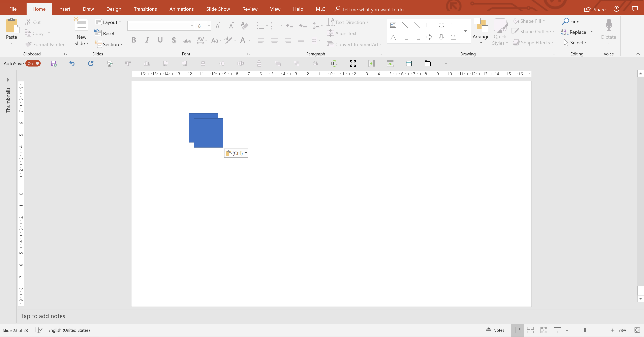Open the Layout dropdown
Image resolution: width=644 pixels, height=337 pixels.
click(x=108, y=22)
